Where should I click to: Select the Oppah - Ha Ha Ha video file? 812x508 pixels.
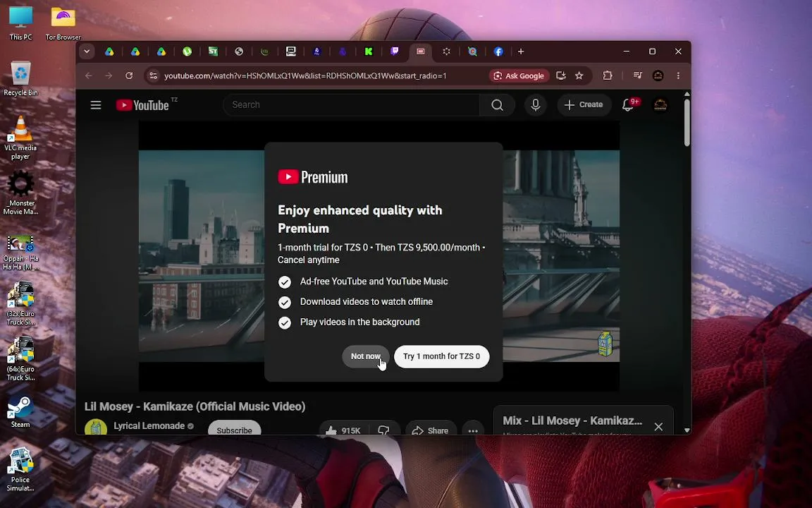coord(20,253)
